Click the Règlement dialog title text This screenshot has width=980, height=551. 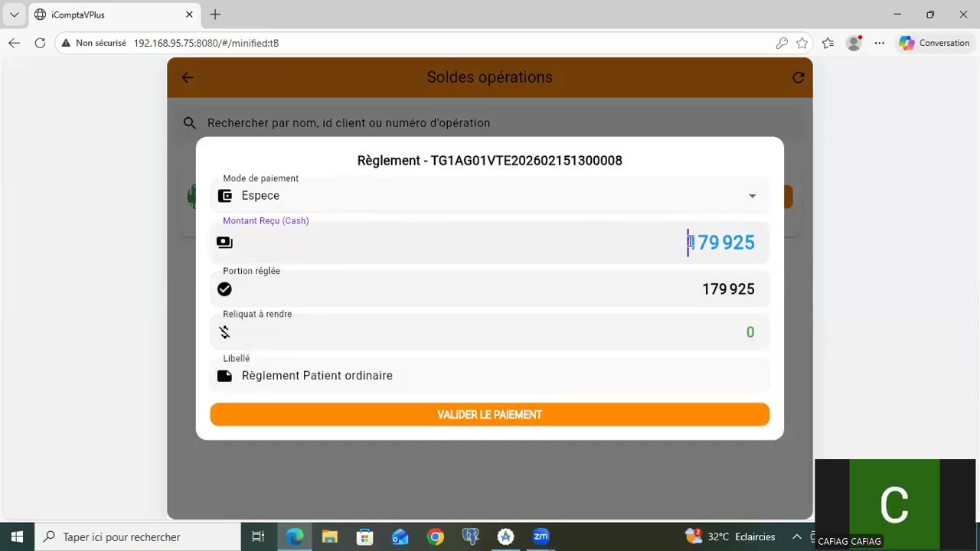(x=490, y=161)
